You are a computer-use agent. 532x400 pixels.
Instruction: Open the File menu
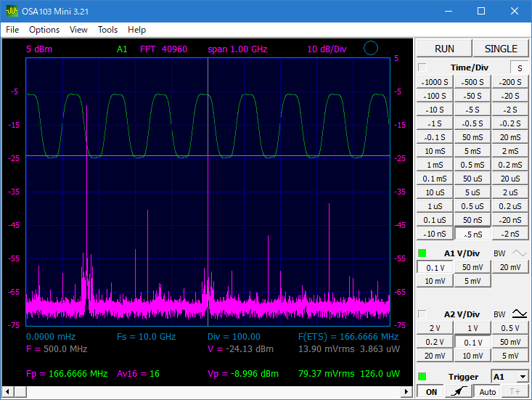click(x=12, y=30)
